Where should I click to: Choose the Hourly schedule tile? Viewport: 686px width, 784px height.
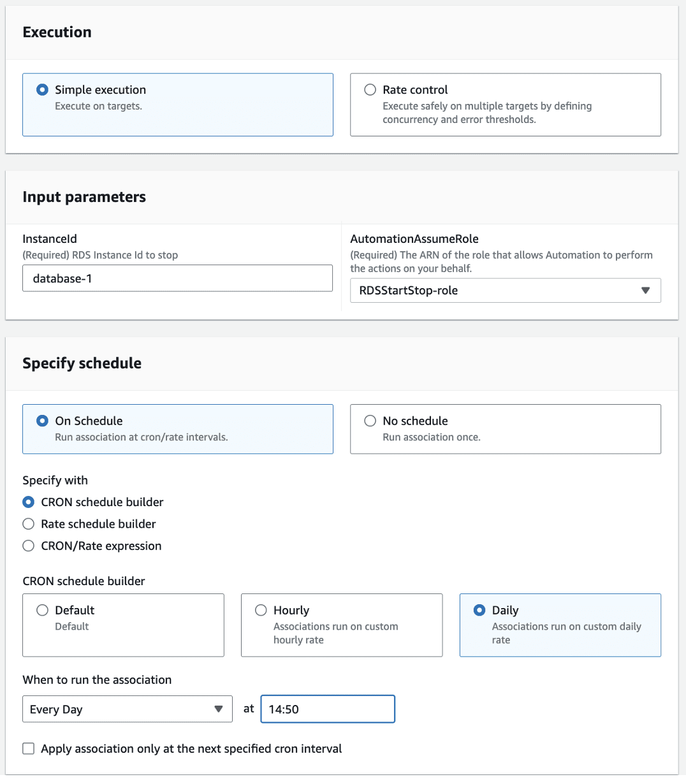coord(342,625)
